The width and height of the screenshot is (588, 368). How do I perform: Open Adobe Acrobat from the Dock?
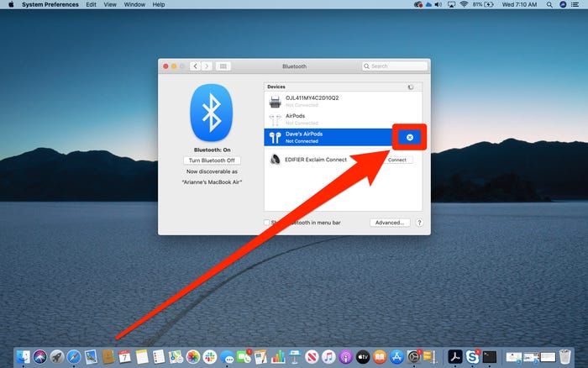(x=455, y=357)
